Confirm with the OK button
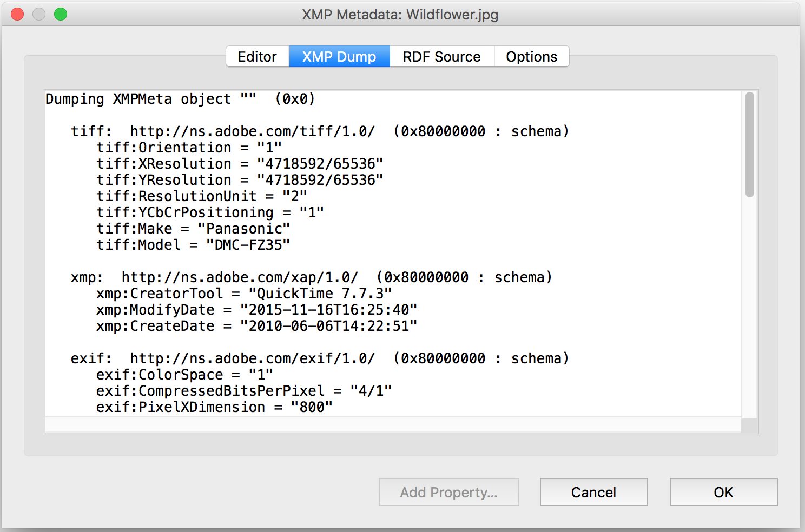 (x=723, y=492)
